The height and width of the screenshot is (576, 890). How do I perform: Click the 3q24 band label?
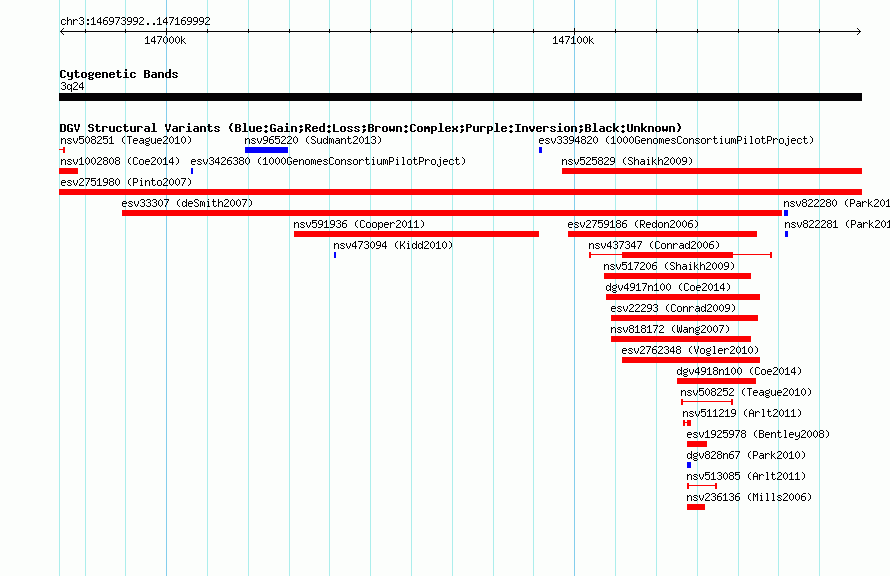pyautogui.click(x=72, y=86)
